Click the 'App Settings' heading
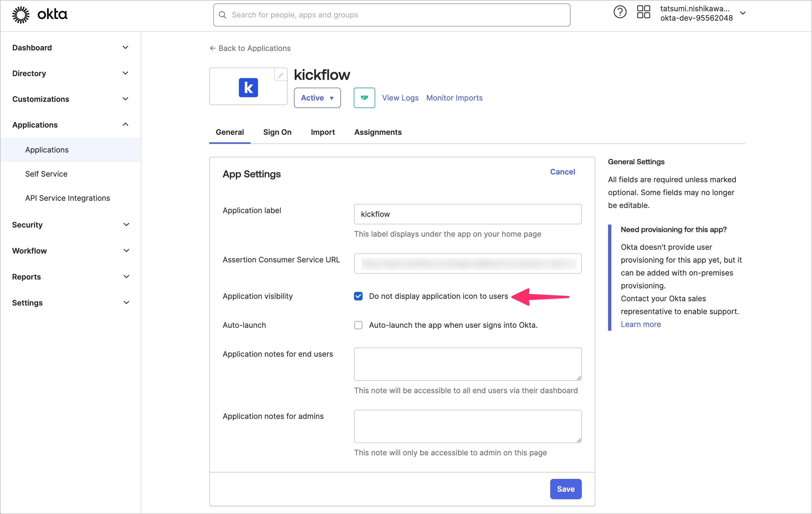 point(252,174)
